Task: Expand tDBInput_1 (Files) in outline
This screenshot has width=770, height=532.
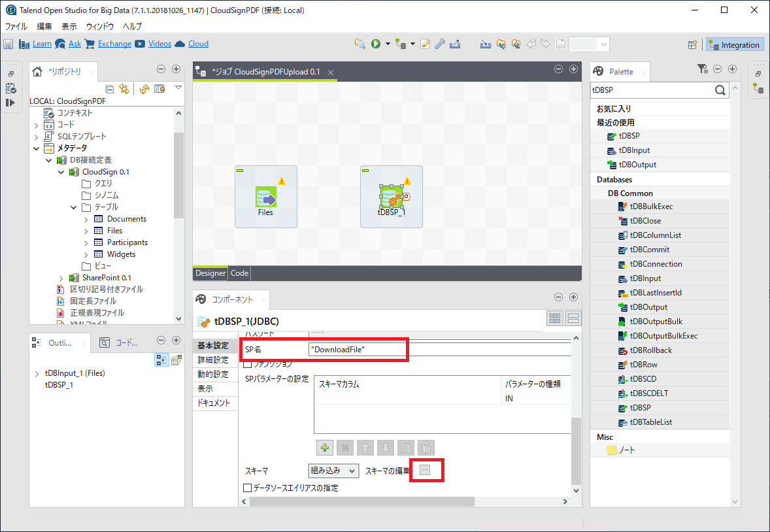Action: point(37,374)
